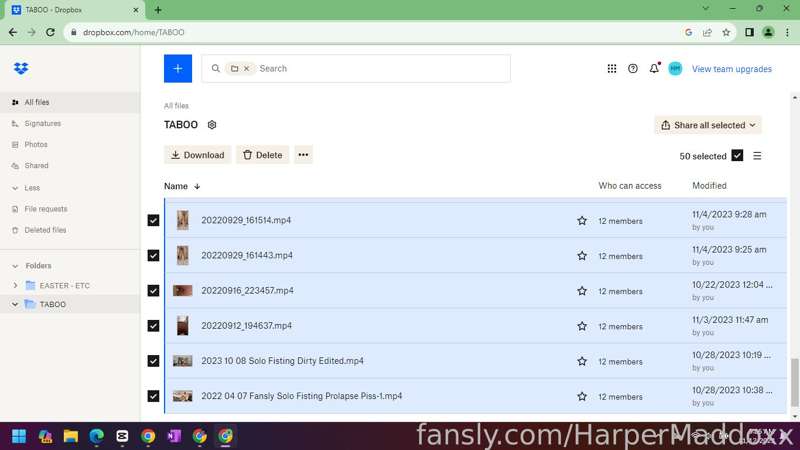The width and height of the screenshot is (800, 450).
Task: Click in the Search input field
Action: 382,68
